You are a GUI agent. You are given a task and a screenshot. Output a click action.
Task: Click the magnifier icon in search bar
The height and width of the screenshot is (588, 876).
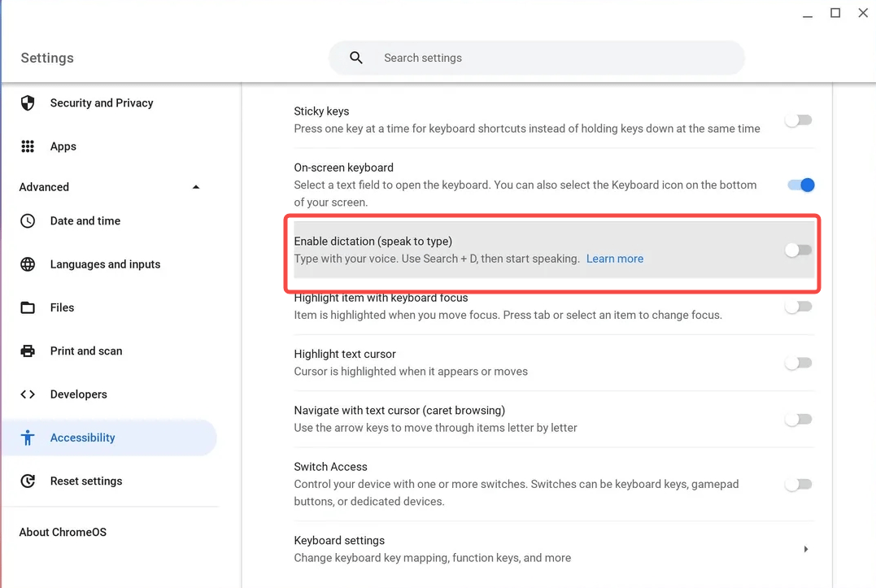click(x=356, y=58)
